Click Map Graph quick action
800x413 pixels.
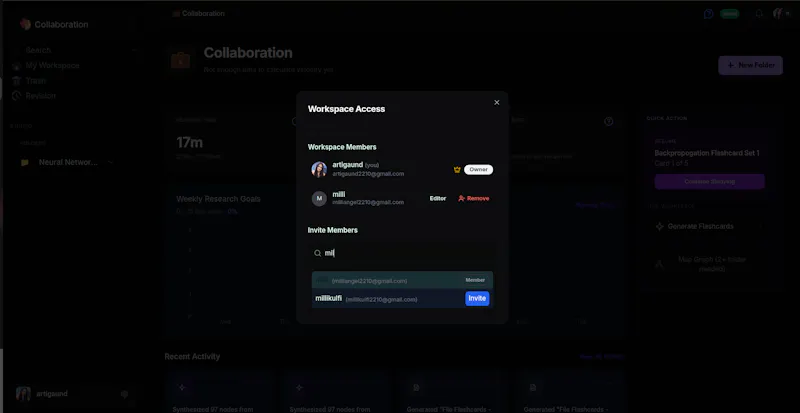(712, 264)
